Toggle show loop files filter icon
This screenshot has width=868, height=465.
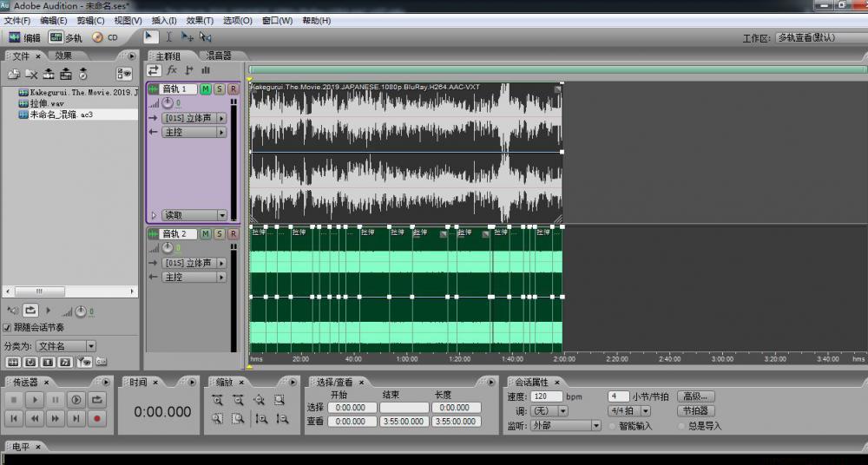[x=30, y=362]
